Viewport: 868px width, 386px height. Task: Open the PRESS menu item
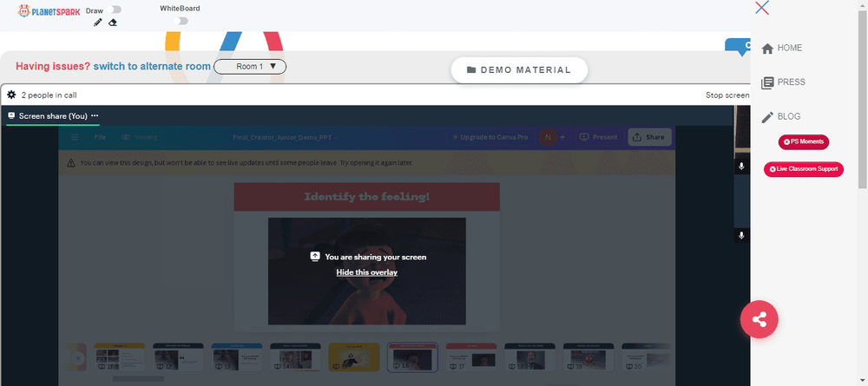tap(783, 82)
